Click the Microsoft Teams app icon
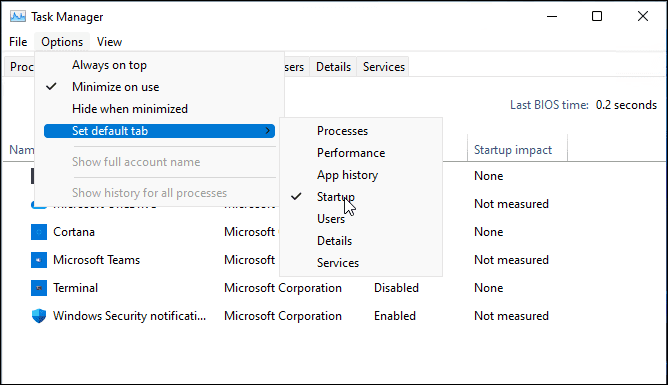This screenshot has height=385, width=668. click(39, 260)
